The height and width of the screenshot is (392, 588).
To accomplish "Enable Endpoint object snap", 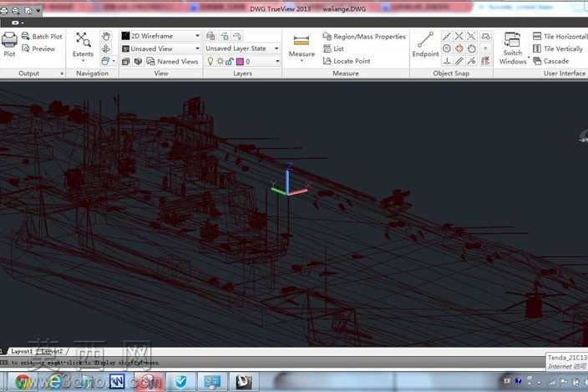I will 425,44.
